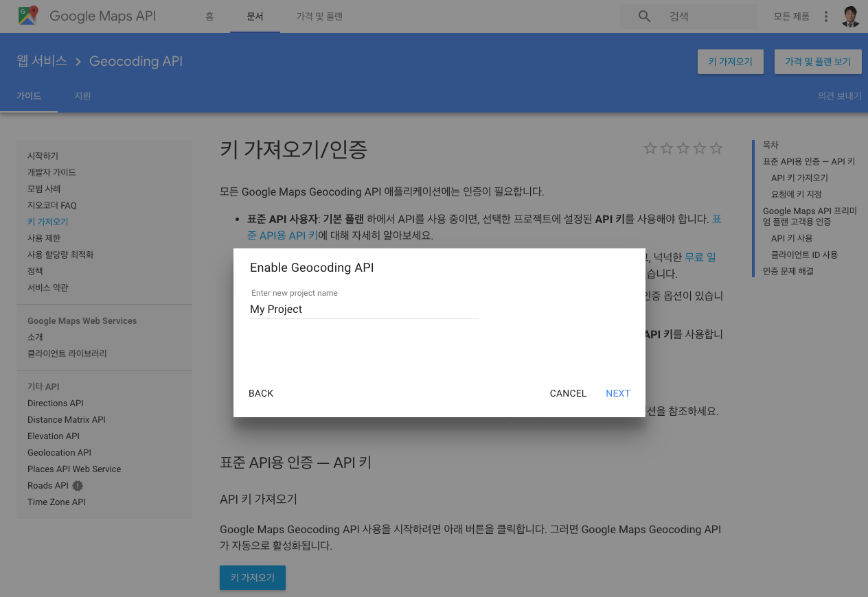
Task: Click the search magnifier icon
Action: click(x=644, y=16)
